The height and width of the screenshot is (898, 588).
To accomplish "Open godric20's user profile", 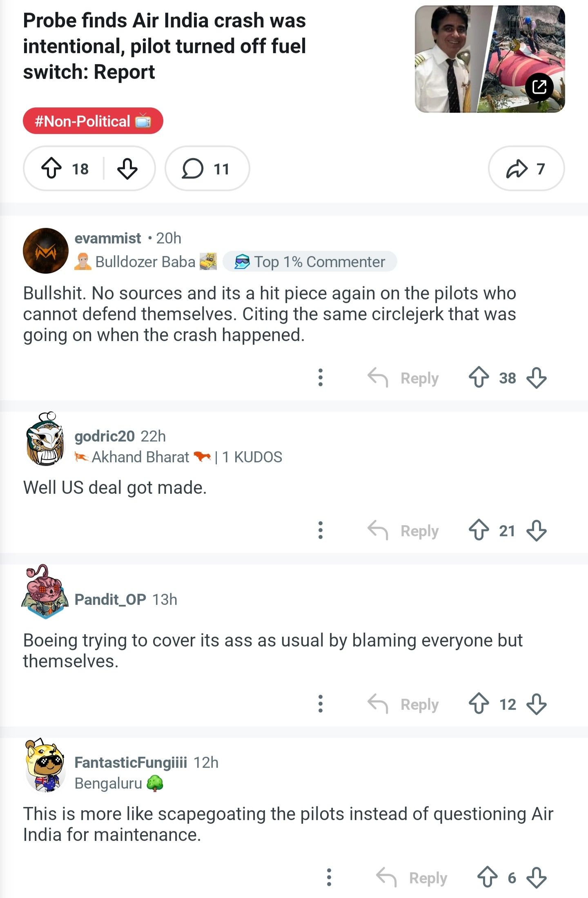I will pyautogui.click(x=104, y=436).
